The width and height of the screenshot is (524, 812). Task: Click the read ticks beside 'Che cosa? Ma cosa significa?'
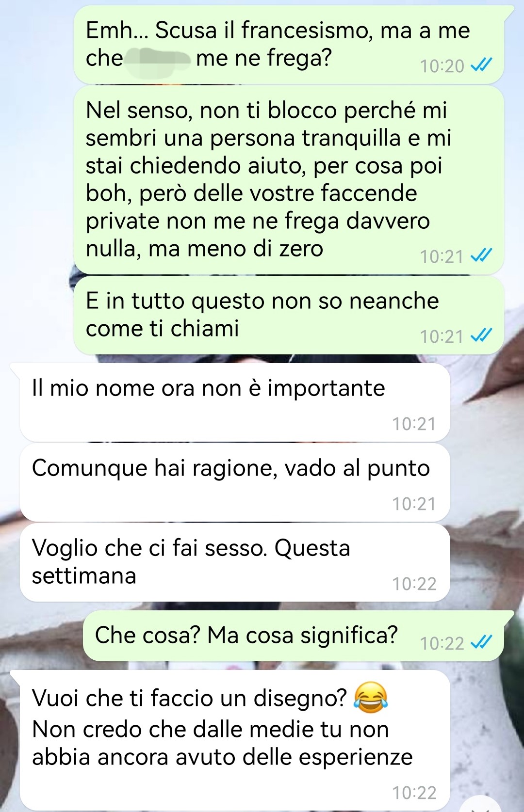pos(481,642)
